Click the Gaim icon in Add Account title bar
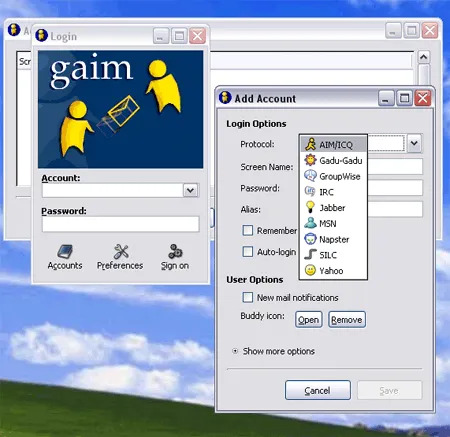The image size is (450, 437). [225, 98]
